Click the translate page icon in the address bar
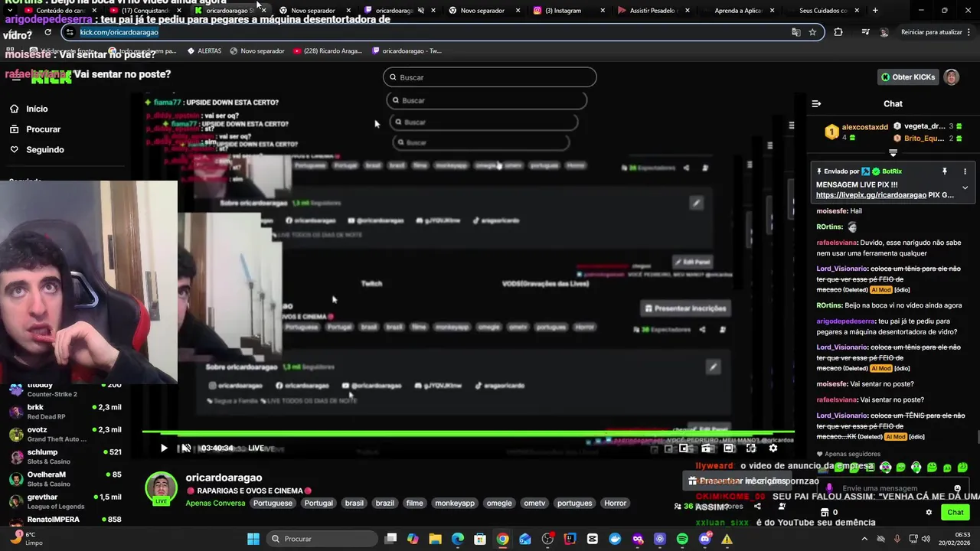 tap(796, 32)
